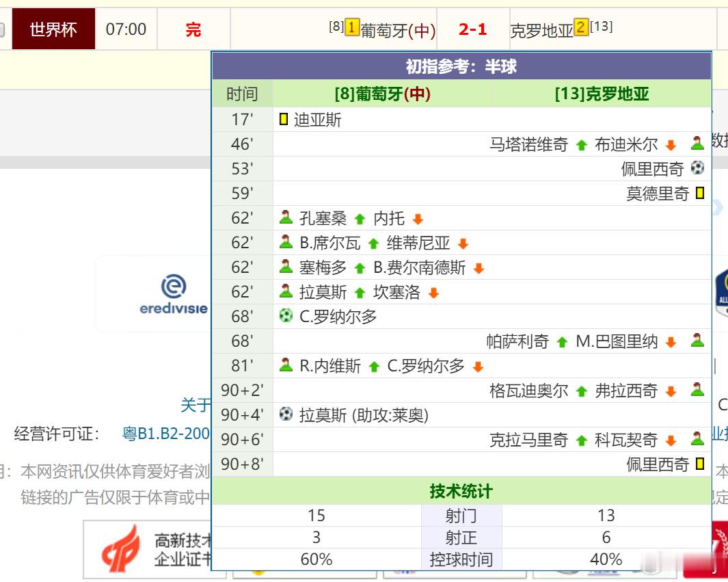Click the yellow card icon at 90+8'

click(x=700, y=464)
